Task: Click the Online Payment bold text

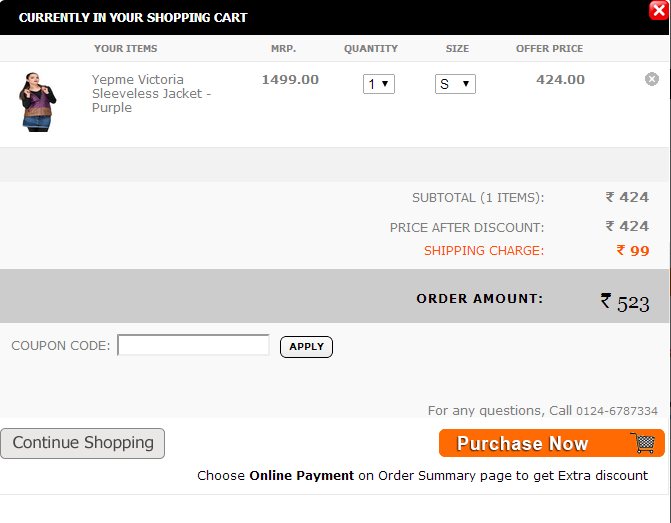Action: tap(302, 475)
